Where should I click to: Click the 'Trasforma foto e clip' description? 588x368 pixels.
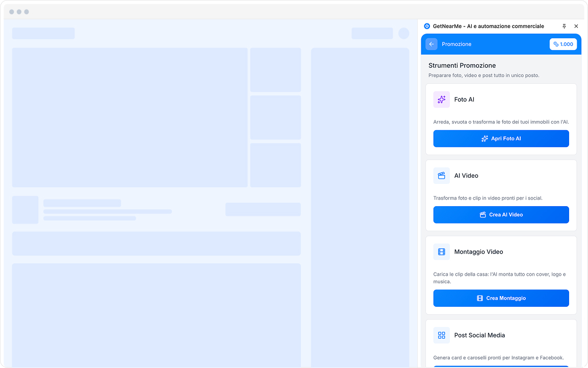click(488, 198)
